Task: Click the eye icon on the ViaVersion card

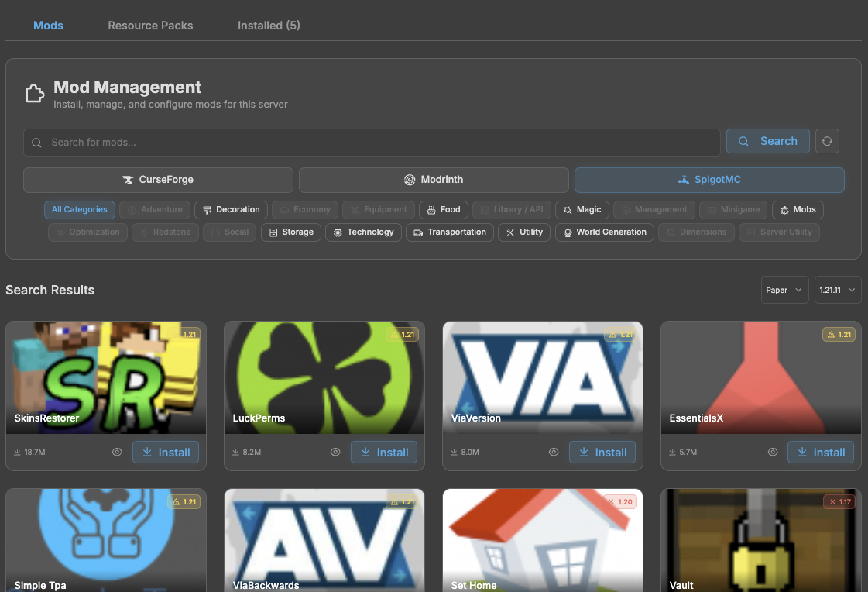Action: click(x=554, y=452)
